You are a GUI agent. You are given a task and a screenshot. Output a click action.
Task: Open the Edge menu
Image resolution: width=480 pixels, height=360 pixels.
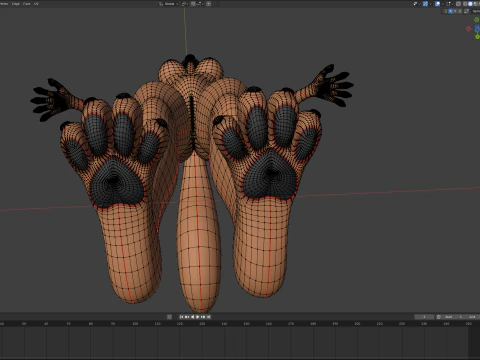16,4
